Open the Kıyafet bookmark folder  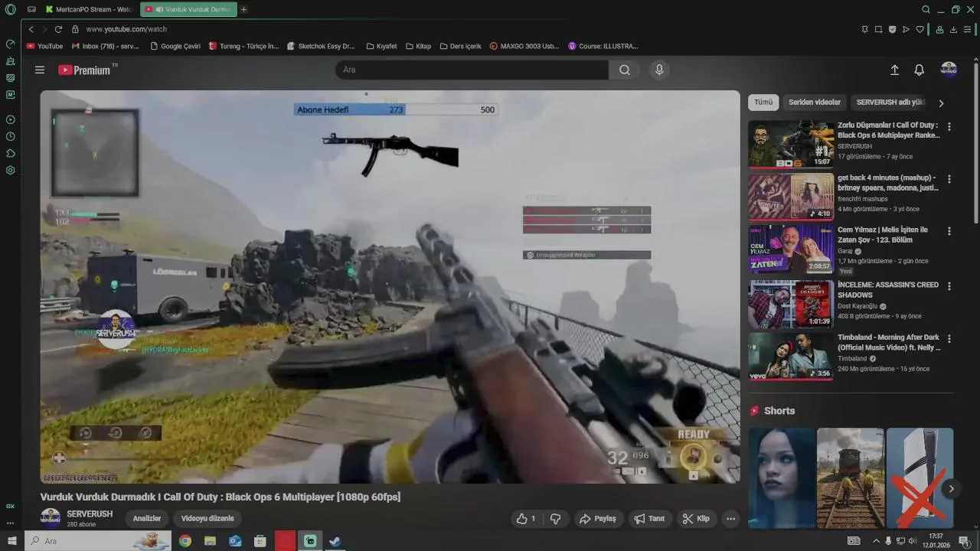381,46
